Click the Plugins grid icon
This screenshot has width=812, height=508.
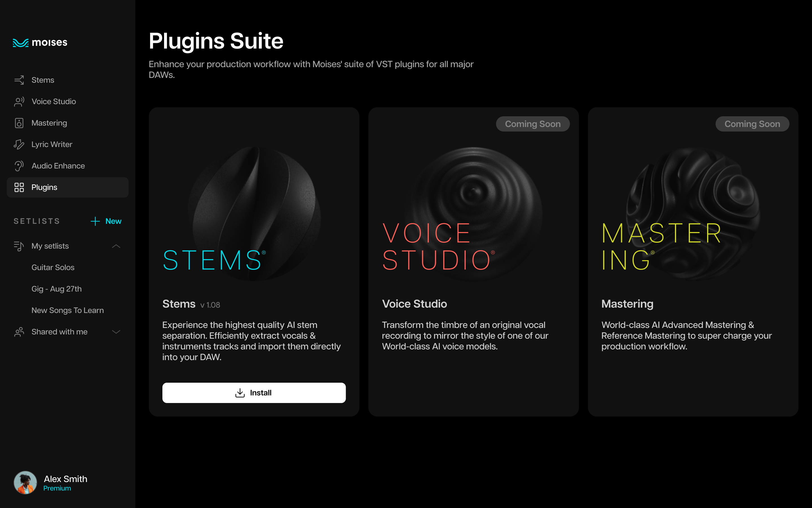coord(19,187)
